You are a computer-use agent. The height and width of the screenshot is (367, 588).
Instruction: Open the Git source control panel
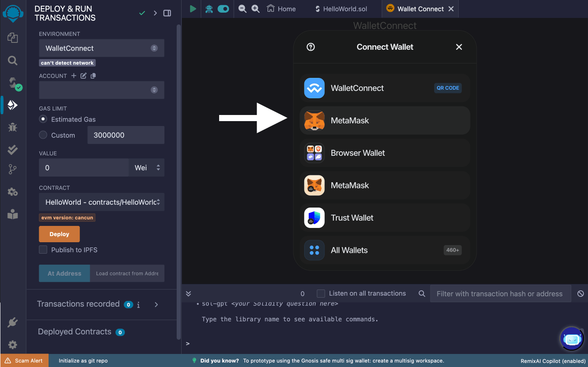click(13, 169)
